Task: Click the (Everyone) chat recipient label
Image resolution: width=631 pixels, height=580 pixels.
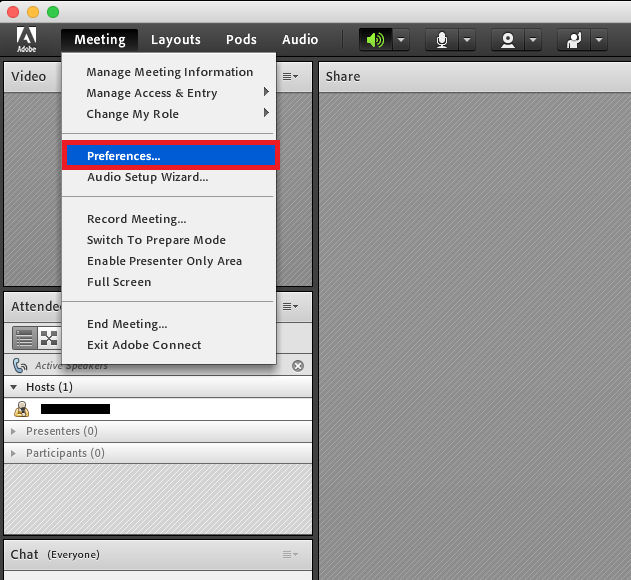Action: 73,555
